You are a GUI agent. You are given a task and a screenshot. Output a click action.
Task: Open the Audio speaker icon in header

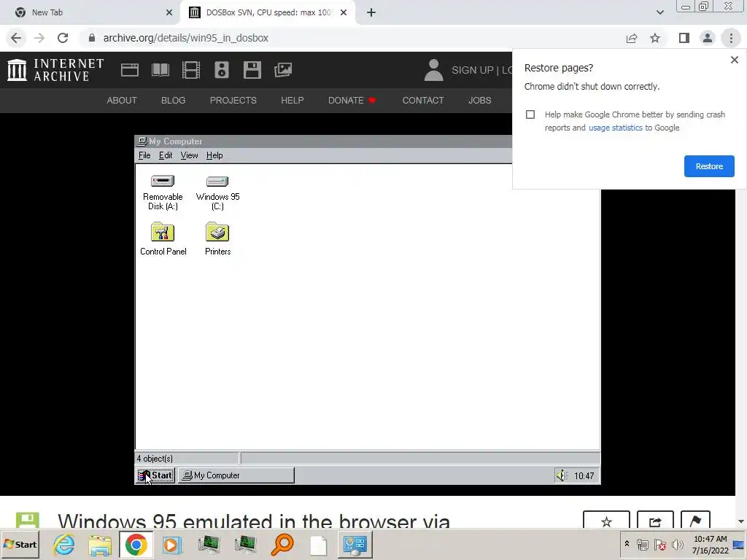coord(222,70)
